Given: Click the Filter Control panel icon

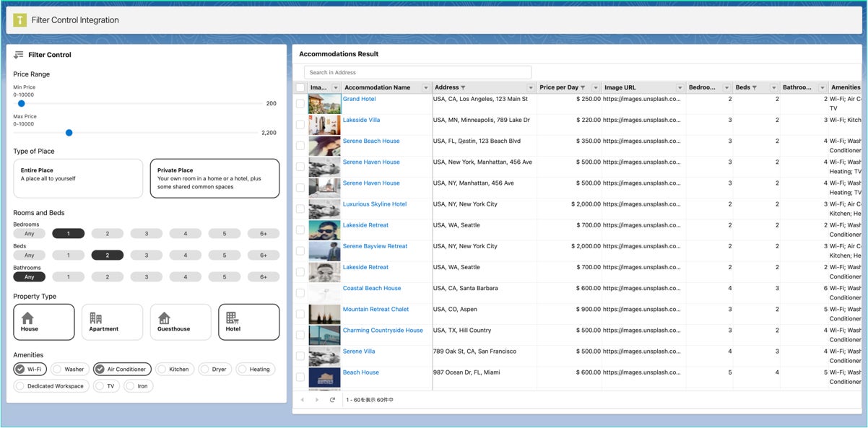Looking at the screenshot, I should [x=19, y=55].
